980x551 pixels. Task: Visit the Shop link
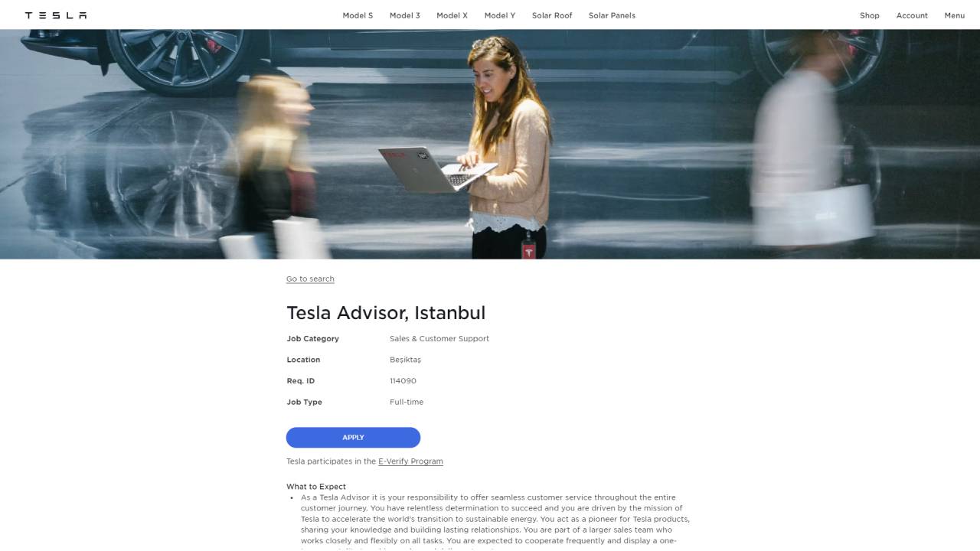pyautogui.click(x=870, y=15)
